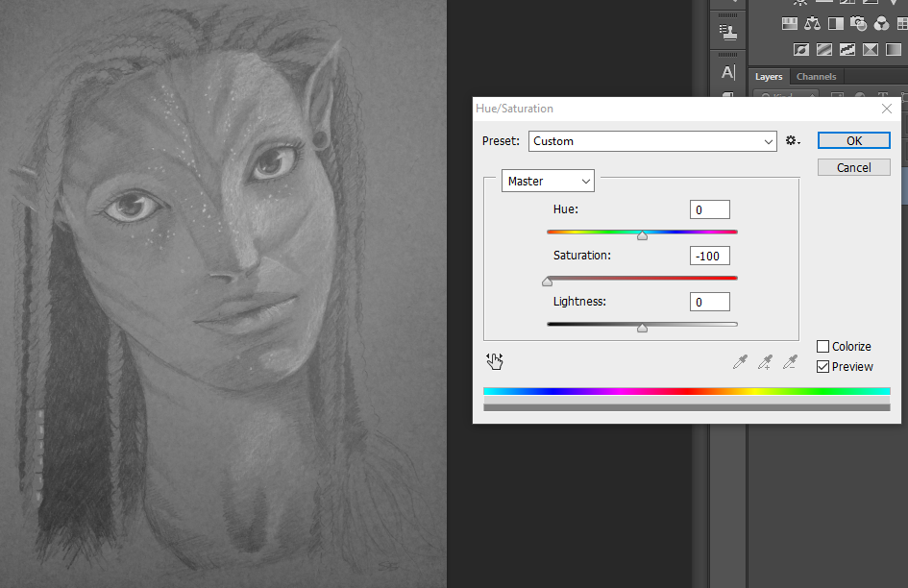The width and height of the screenshot is (908, 588).
Task: Close the Hue/Saturation dialog with X
Action: [x=887, y=109]
